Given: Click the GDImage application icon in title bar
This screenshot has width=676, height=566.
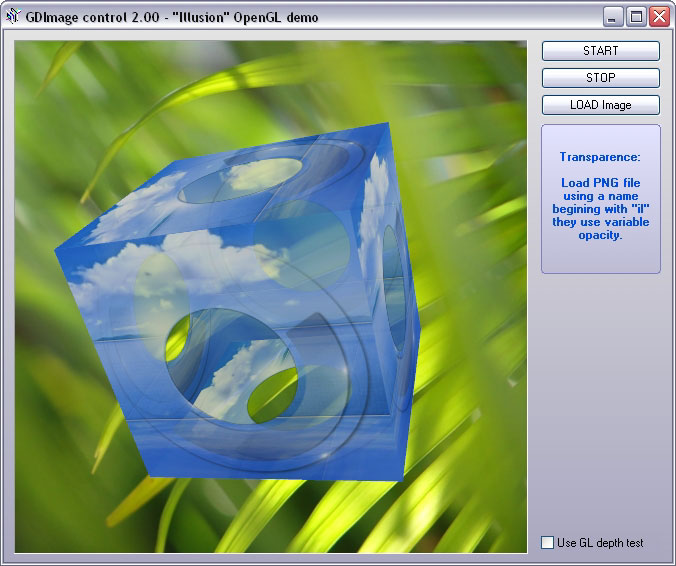Looking at the screenshot, I should [13, 16].
